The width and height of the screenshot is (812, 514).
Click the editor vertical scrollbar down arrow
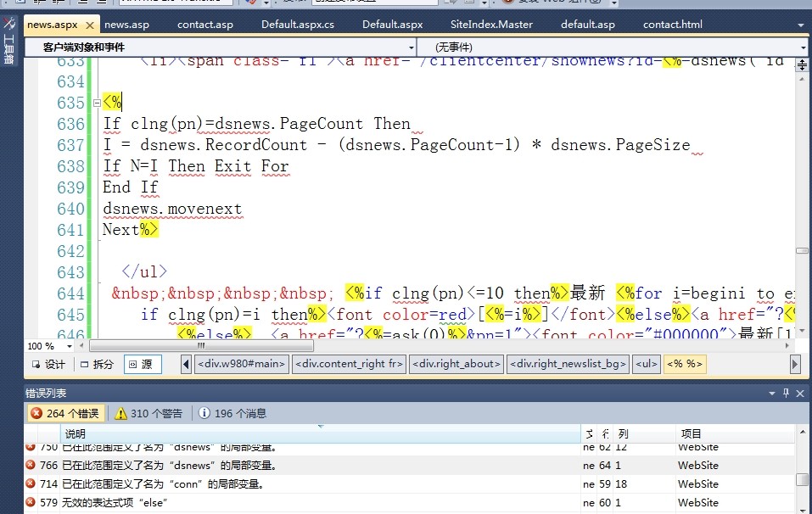tap(802, 330)
